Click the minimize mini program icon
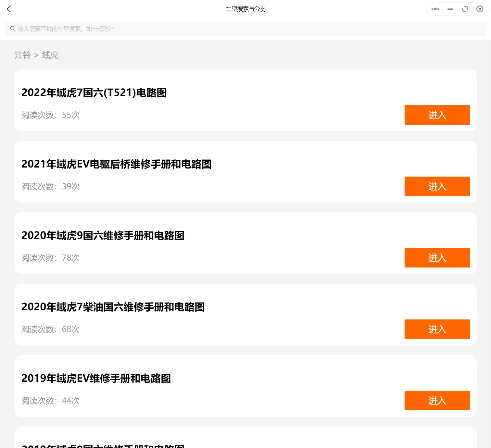 (450, 9)
